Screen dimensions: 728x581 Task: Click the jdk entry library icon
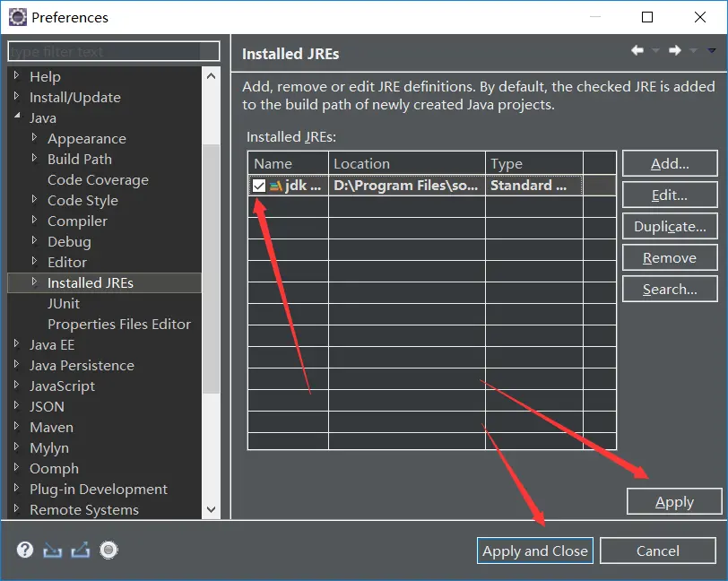click(276, 186)
